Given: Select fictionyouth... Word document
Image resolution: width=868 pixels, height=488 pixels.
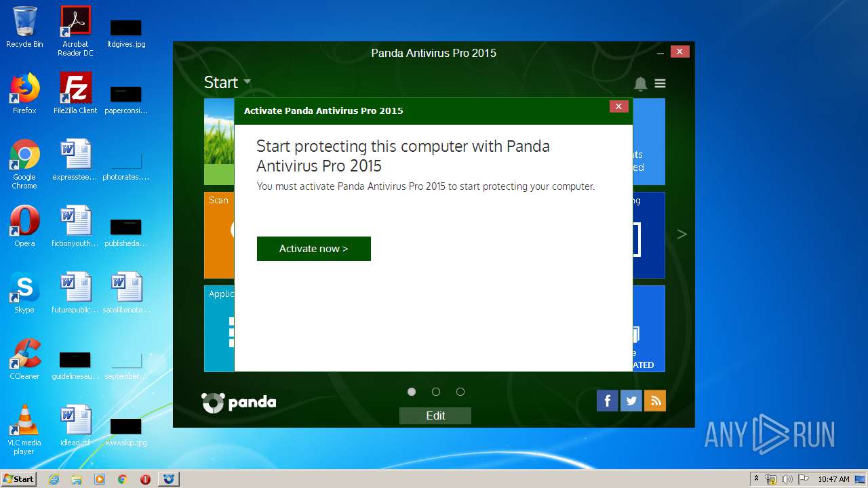Looking at the screenshot, I should point(75,226).
